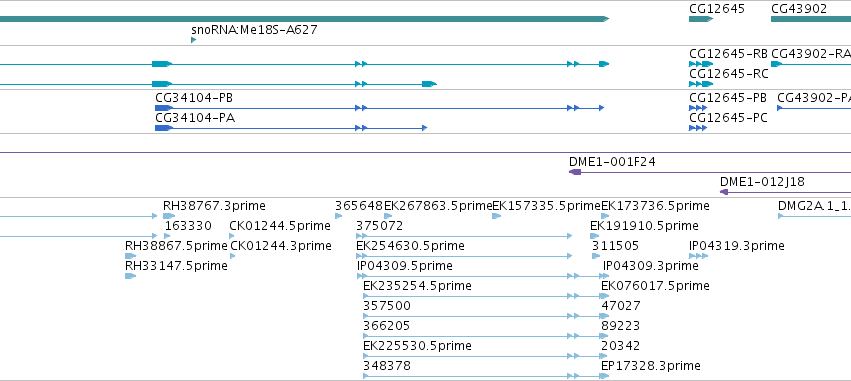851x381 pixels.
Task: Select the RH38767.3prime EST label
Action: [x=214, y=206]
